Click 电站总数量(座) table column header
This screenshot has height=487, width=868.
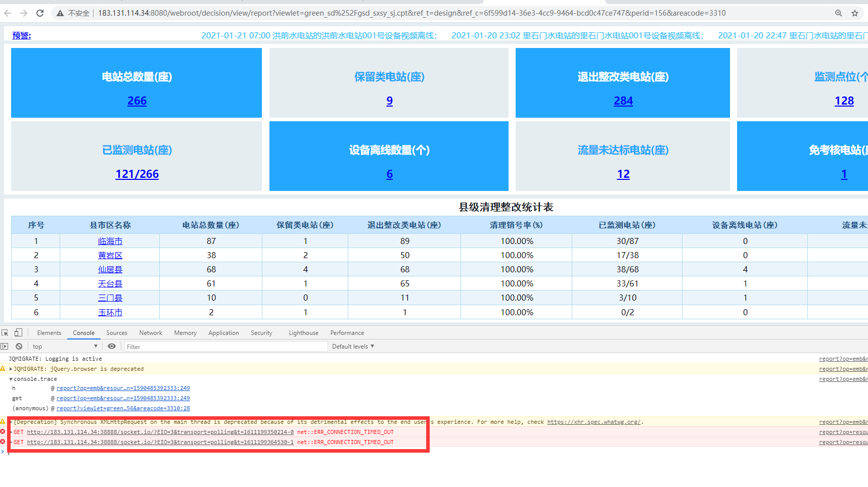[x=211, y=225]
